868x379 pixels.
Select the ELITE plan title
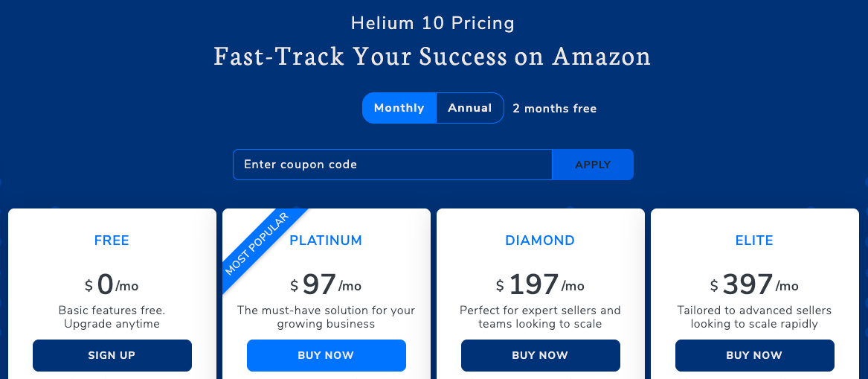[x=754, y=241]
